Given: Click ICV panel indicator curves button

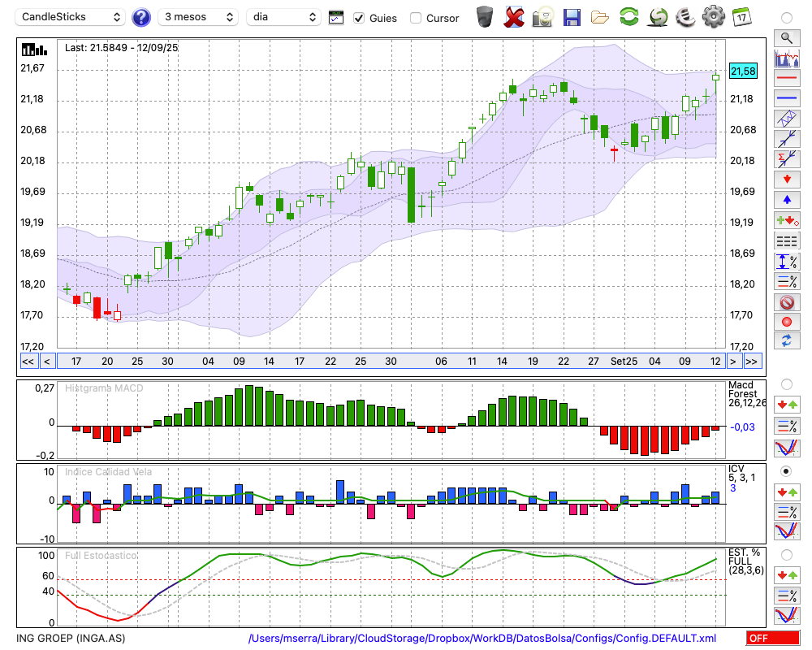Looking at the screenshot, I should pos(787,531).
